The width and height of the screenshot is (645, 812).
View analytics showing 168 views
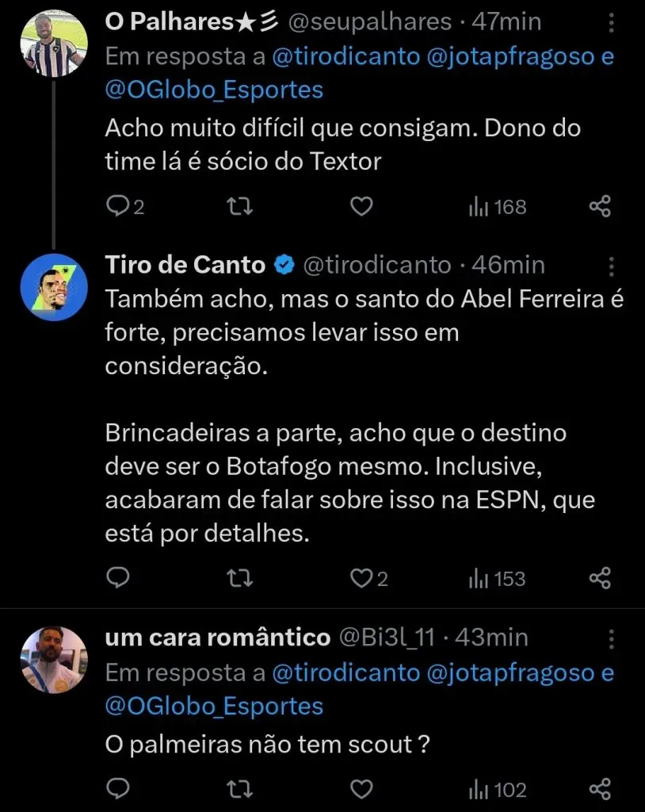[497, 207]
